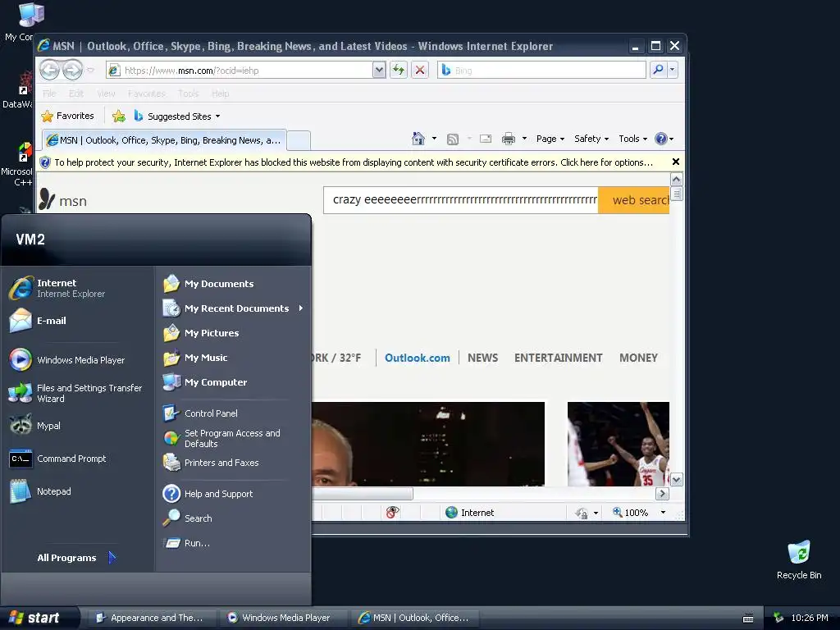
Task: Open the Favorites menu in menu bar
Action: pos(147,94)
